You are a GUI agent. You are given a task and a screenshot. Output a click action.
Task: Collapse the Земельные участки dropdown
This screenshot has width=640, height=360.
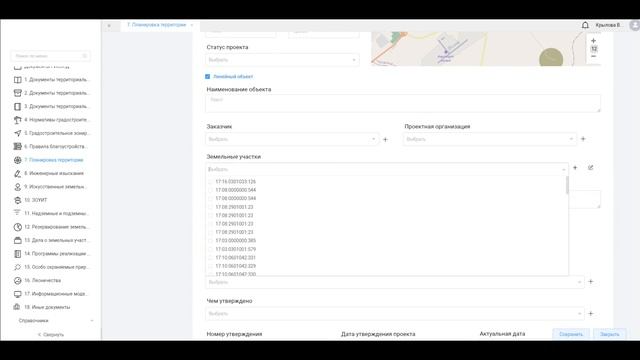pyautogui.click(x=564, y=169)
